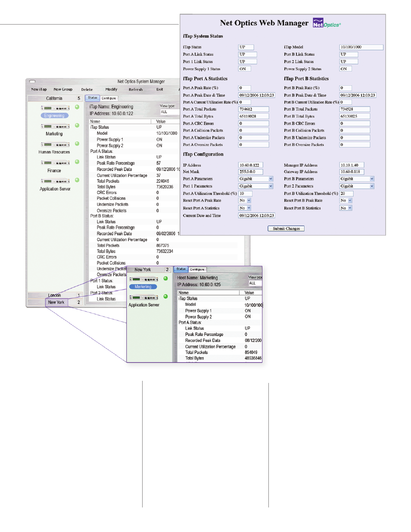Select the Finance iTap device icon
411x532 pixels.
55,163
